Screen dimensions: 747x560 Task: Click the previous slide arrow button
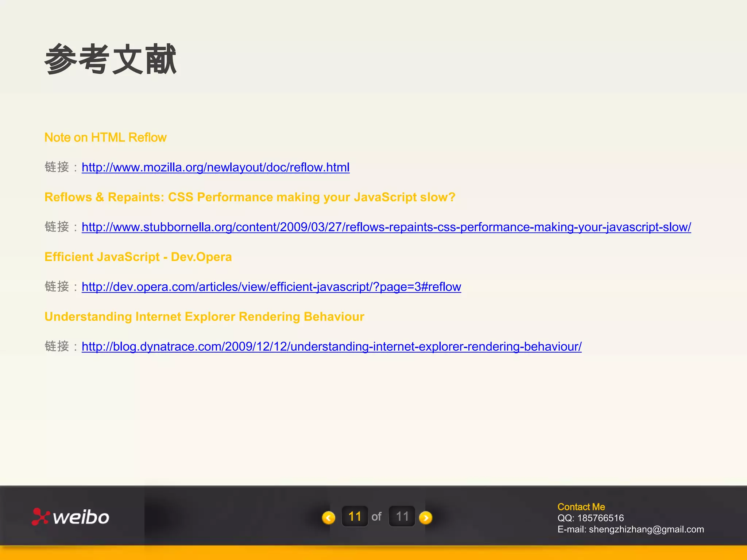click(329, 517)
